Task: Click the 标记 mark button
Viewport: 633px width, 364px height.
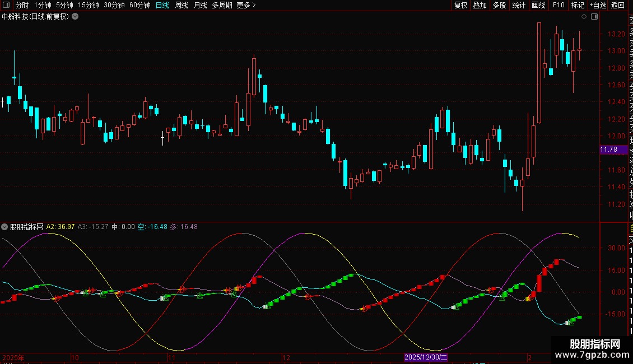Action: coord(578,5)
